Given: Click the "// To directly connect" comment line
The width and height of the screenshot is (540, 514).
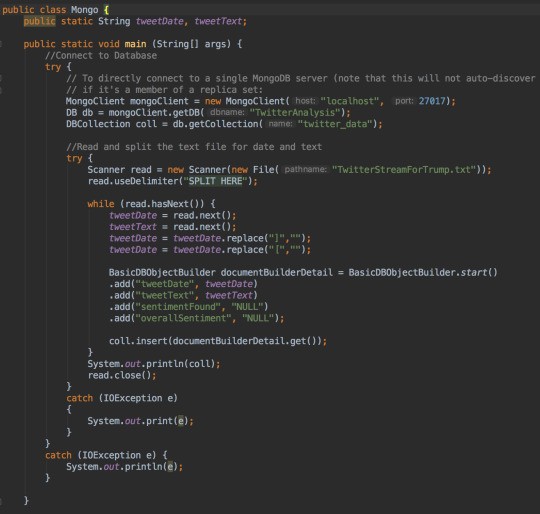Looking at the screenshot, I should coord(300,78).
